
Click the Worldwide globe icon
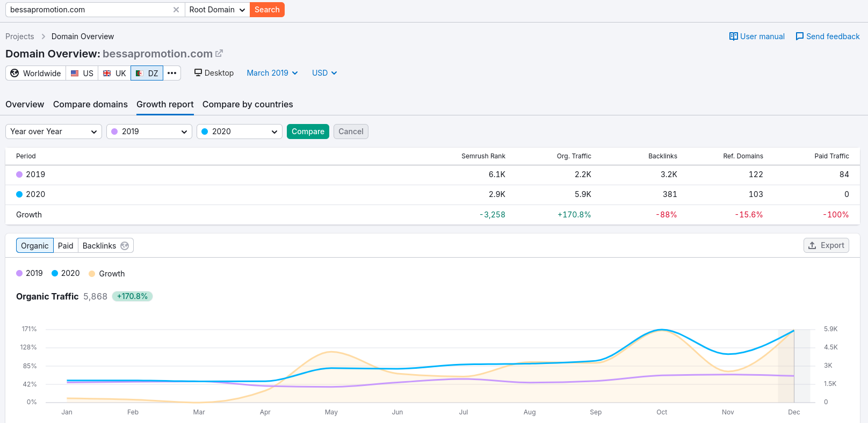tap(15, 73)
